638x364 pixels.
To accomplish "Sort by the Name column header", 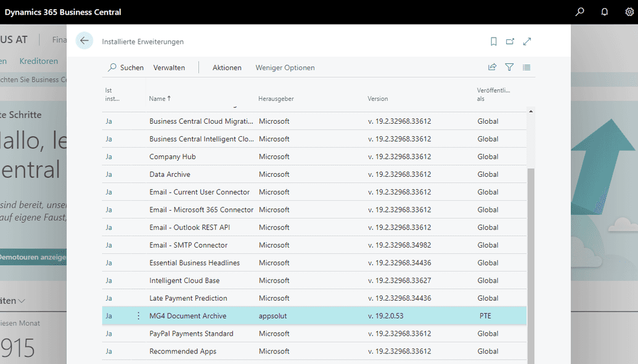I will [x=160, y=99].
